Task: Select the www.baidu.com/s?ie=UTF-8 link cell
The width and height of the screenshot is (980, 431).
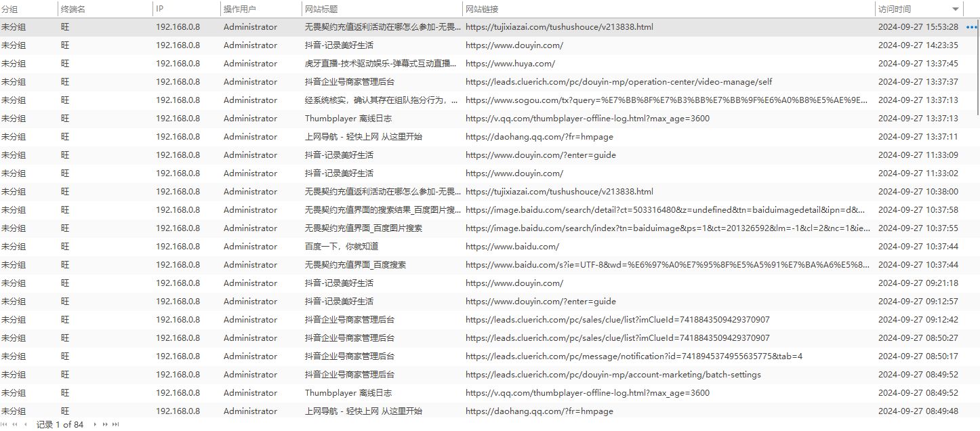Action: 669,265
